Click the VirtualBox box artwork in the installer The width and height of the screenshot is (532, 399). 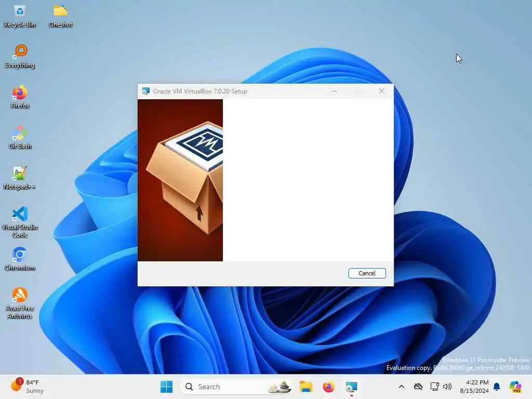[x=180, y=180]
